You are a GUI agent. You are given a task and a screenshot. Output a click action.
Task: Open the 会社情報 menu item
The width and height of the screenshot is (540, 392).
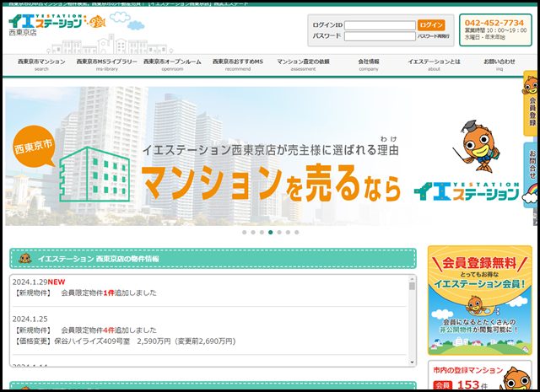tap(369, 64)
